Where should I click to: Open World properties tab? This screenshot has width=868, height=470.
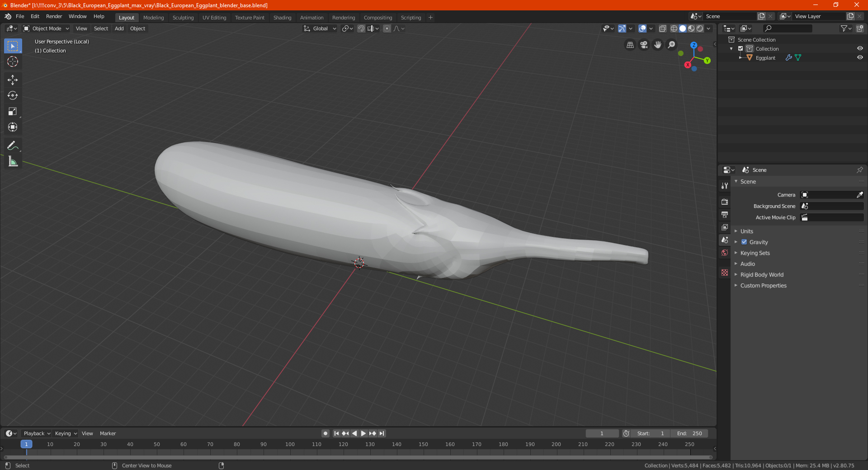(725, 253)
